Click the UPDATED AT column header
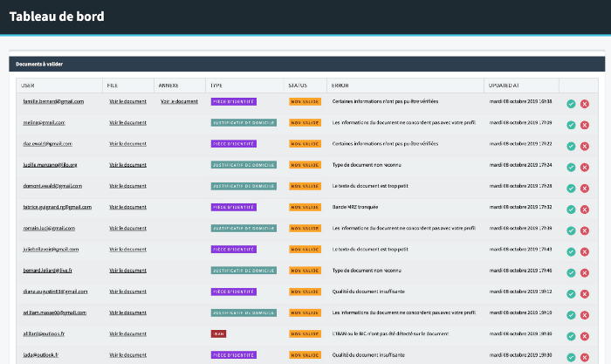Screen dimensions: 611x364 (x=505, y=86)
